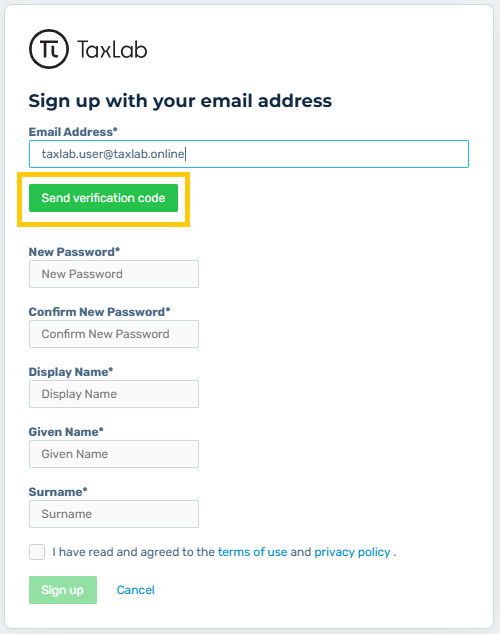Click the Surname label

coord(58,492)
